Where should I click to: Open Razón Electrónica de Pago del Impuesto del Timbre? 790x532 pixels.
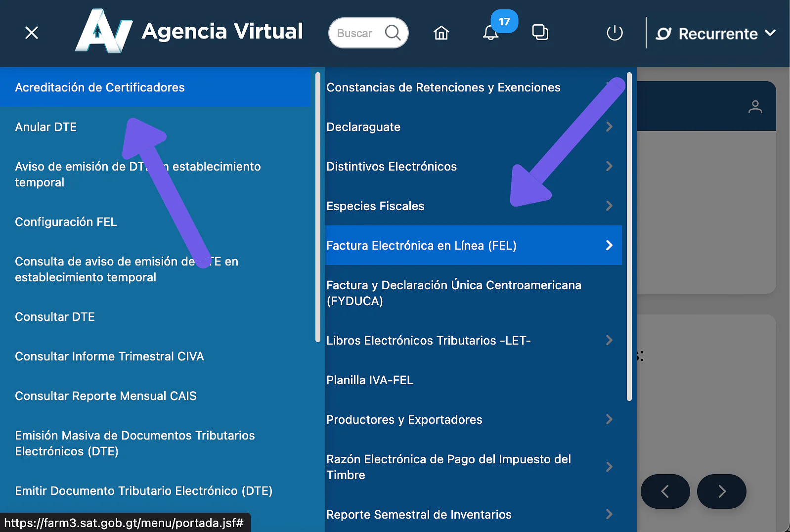(474, 467)
